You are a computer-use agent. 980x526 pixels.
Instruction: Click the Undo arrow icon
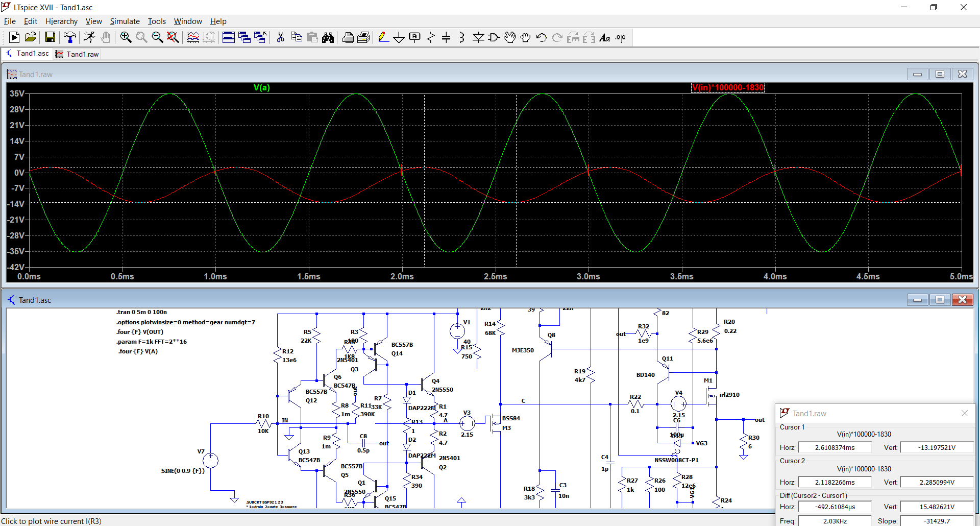[x=542, y=37]
